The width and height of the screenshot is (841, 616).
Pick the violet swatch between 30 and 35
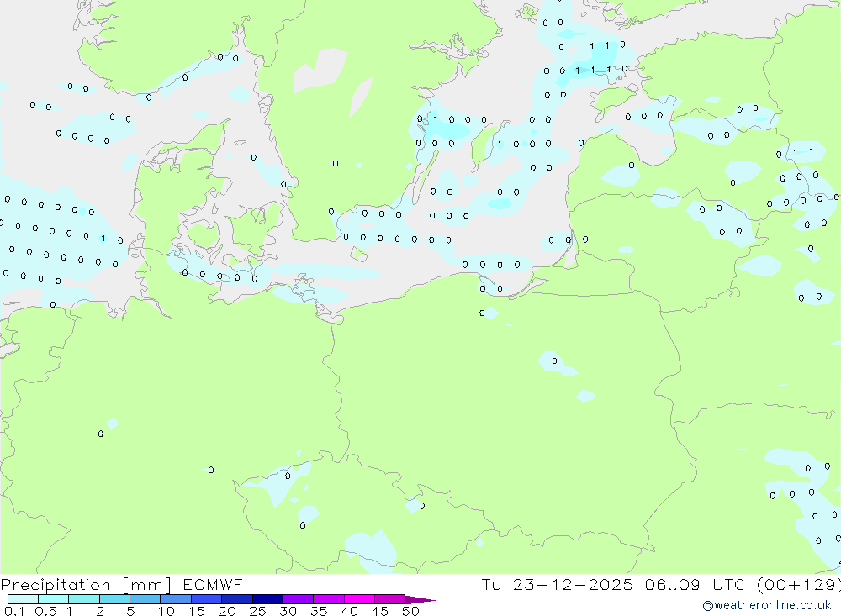(299, 599)
